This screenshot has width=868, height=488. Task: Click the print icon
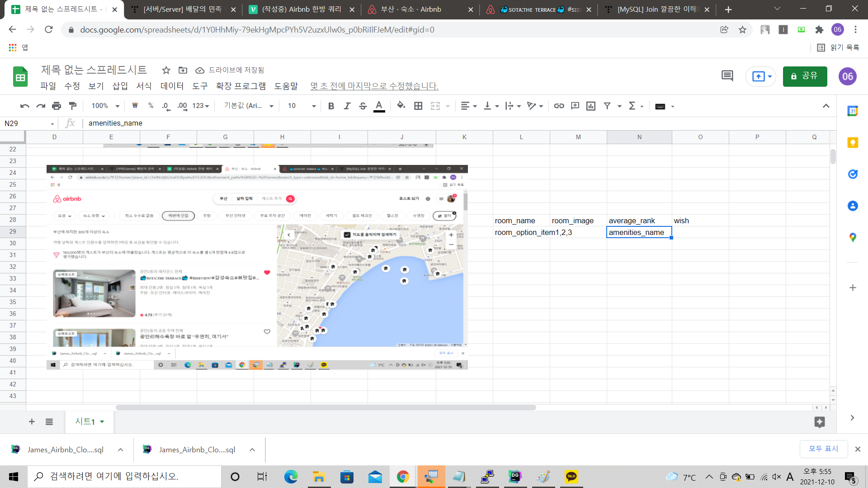pyautogui.click(x=57, y=106)
